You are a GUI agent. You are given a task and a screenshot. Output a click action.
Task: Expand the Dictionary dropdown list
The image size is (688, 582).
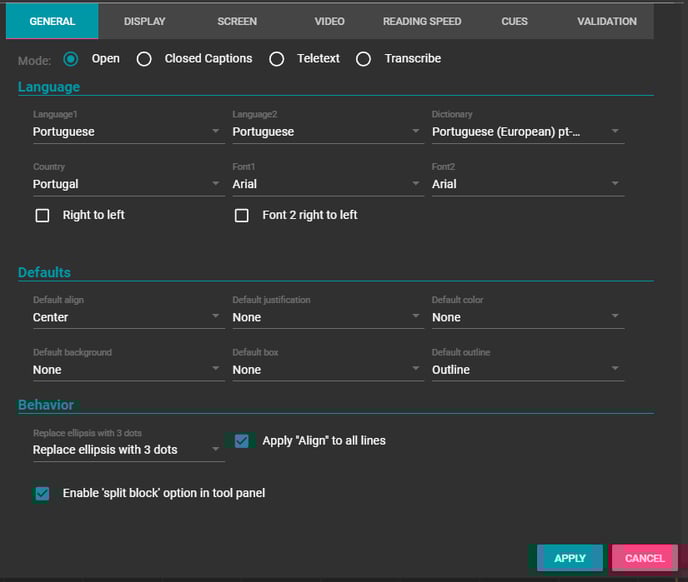527,131
